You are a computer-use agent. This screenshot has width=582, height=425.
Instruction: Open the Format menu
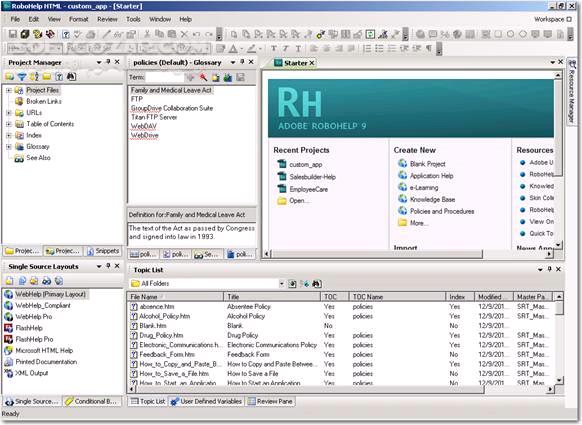tap(79, 19)
